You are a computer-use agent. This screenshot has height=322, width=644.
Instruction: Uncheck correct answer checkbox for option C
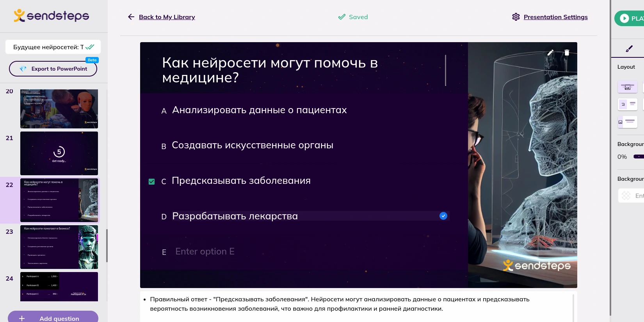[152, 181]
